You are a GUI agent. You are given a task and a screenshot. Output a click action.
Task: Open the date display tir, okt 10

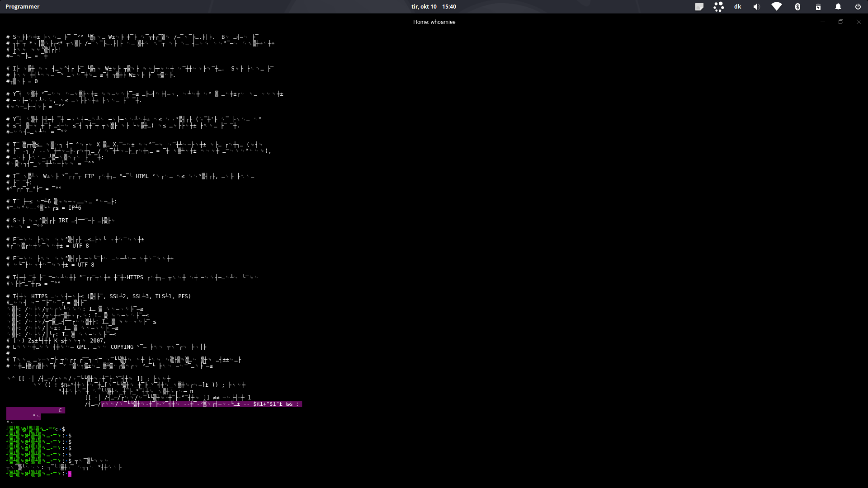(423, 6)
